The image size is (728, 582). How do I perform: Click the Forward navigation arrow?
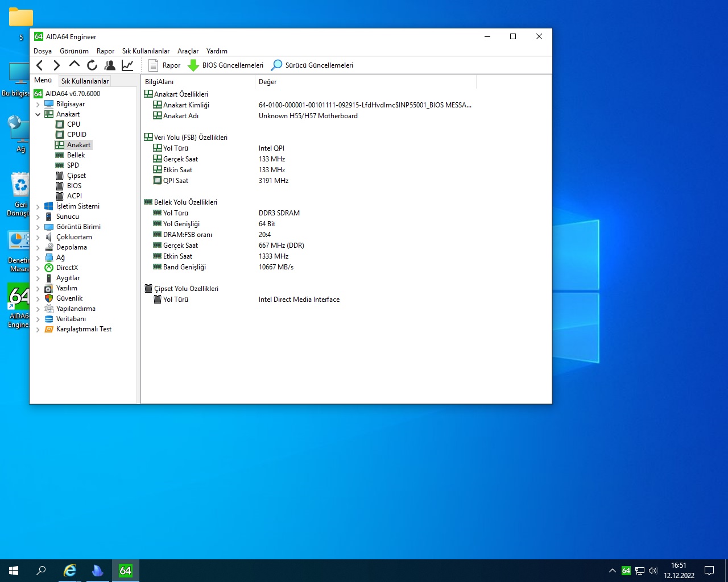tap(56, 65)
